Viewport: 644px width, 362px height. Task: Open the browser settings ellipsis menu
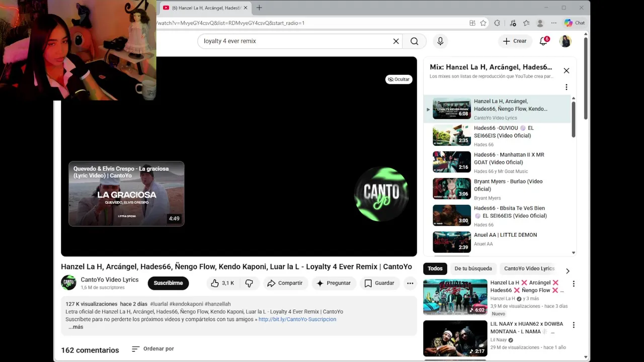(554, 23)
